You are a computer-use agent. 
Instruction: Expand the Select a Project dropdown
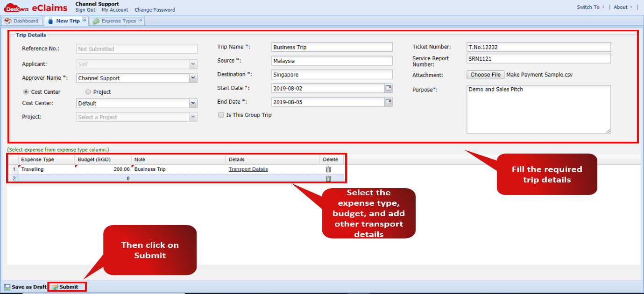pyautogui.click(x=193, y=117)
